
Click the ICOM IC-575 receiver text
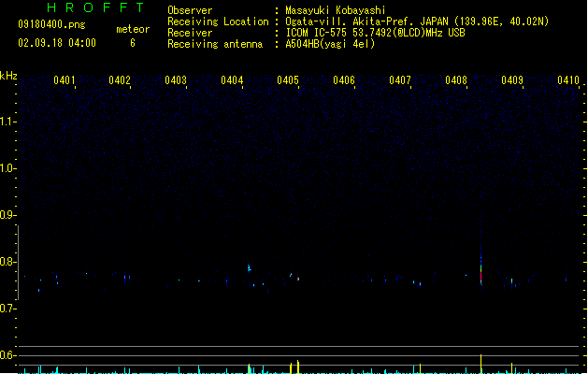[376, 33]
